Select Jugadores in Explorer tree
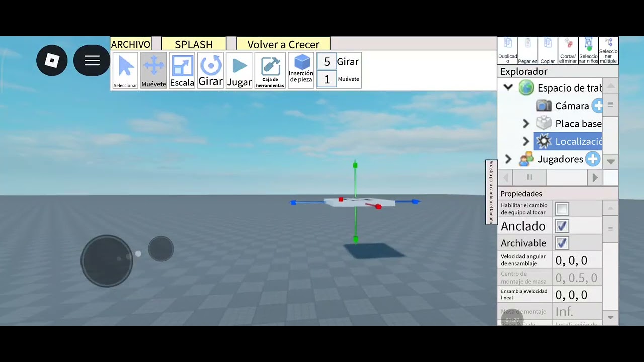 [x=560, y=159]
